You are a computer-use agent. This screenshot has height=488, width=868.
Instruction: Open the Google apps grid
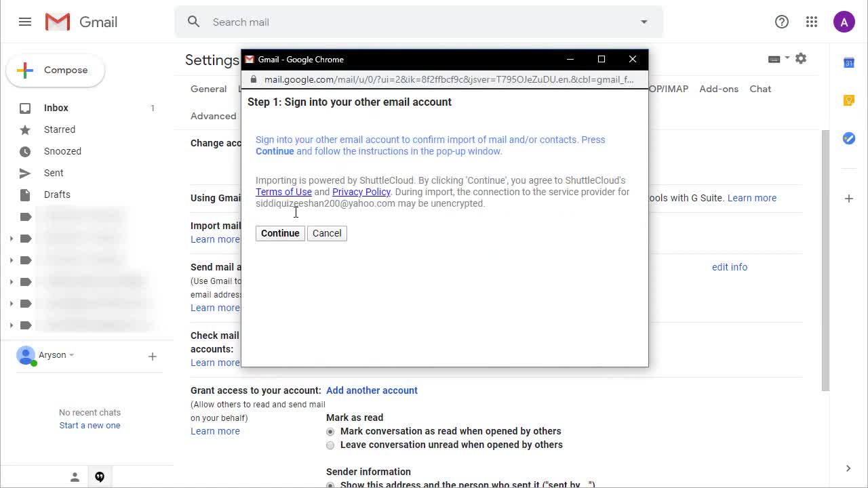[812, 22]
